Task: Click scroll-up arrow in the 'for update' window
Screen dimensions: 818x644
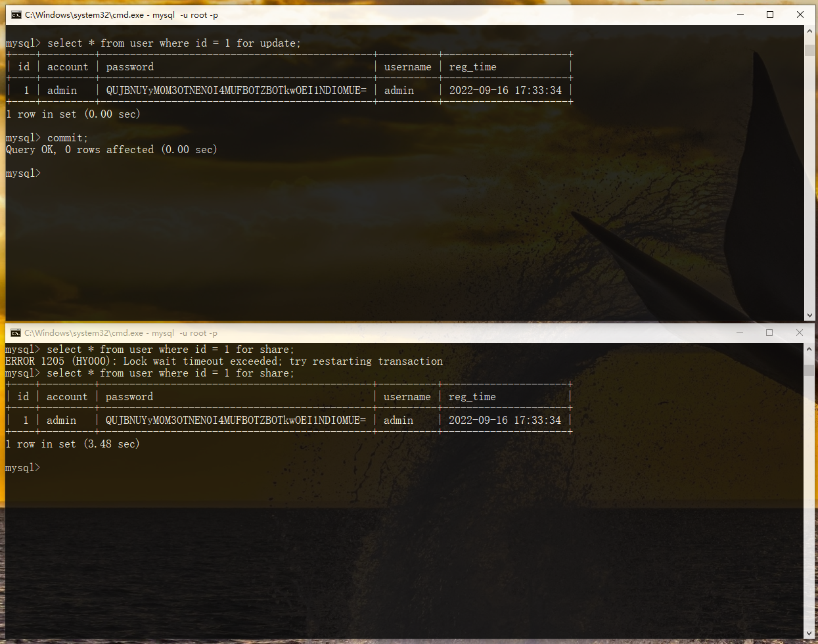Action: pyautogui.click(x=809, y=32)
